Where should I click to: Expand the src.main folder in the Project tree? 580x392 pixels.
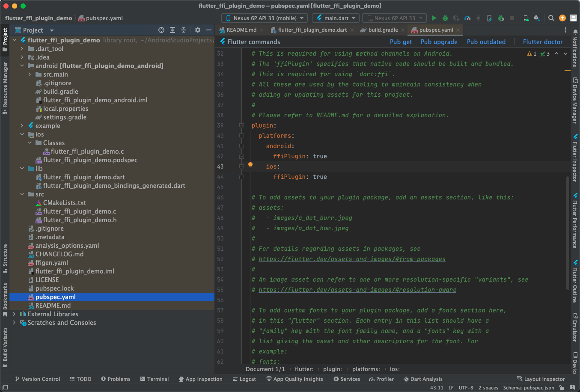[x=29, y=74]
